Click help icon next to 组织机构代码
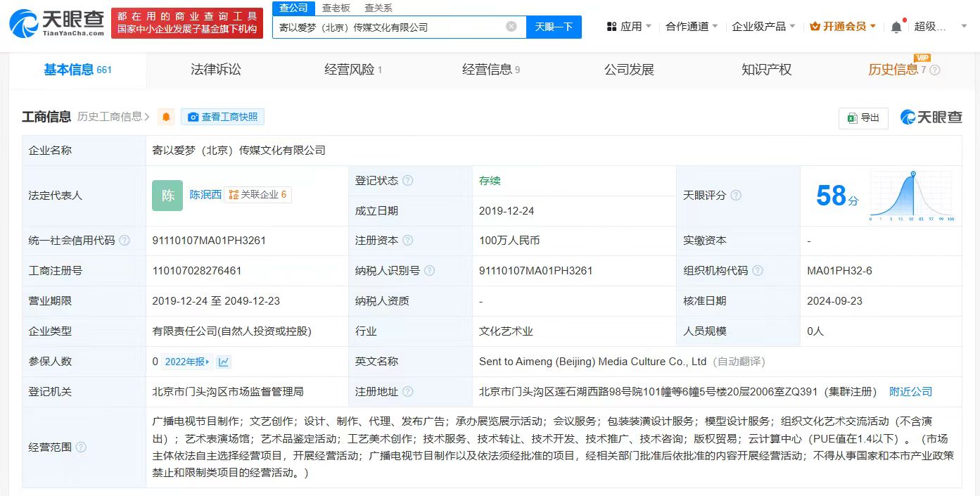Screen dimensions: 980x496 [x=757, y=271]
